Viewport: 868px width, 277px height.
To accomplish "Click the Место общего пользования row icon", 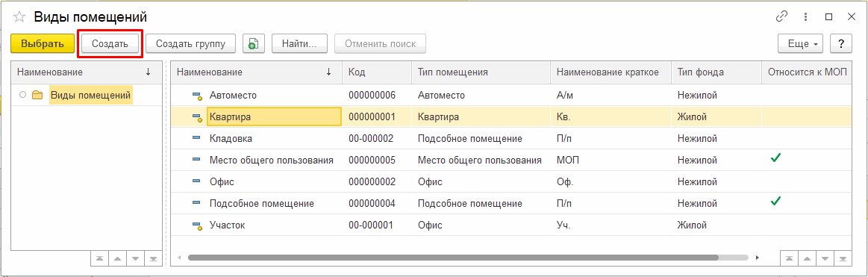I will pos(196,160).
